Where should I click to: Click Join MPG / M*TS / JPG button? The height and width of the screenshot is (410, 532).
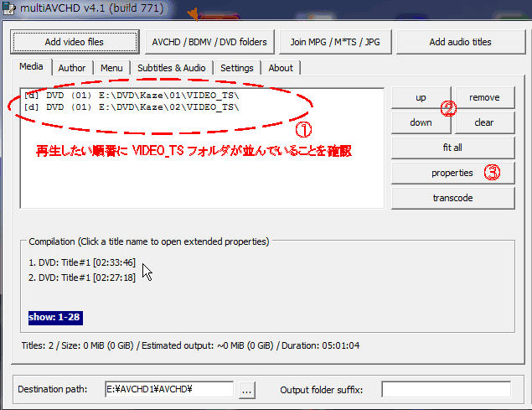point(335,42)
